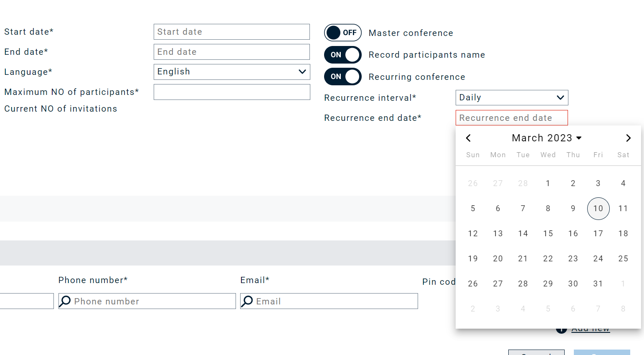This screenshot has width=644, height=355.
Task: Pick March 9 in the calendar
Action: tap(573, 209)
